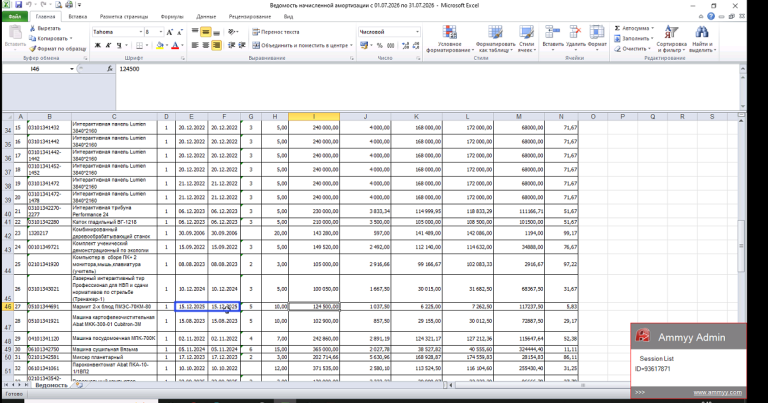The height and width of the screenshot is (403, 768).
Task: Toggle Wrap Text (Перенос текста)
Action: click(x=275, y=32)
